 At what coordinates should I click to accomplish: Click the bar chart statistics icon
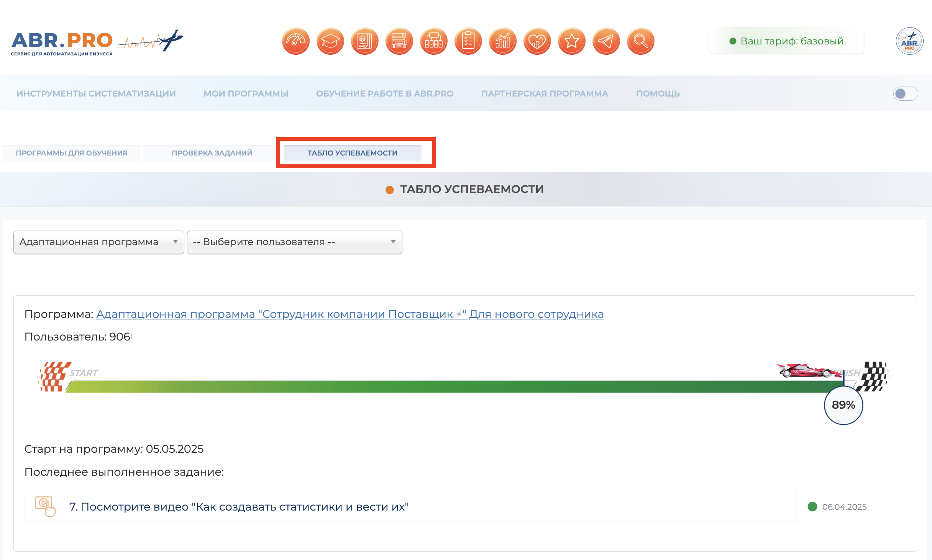click(x=502, y=41)
